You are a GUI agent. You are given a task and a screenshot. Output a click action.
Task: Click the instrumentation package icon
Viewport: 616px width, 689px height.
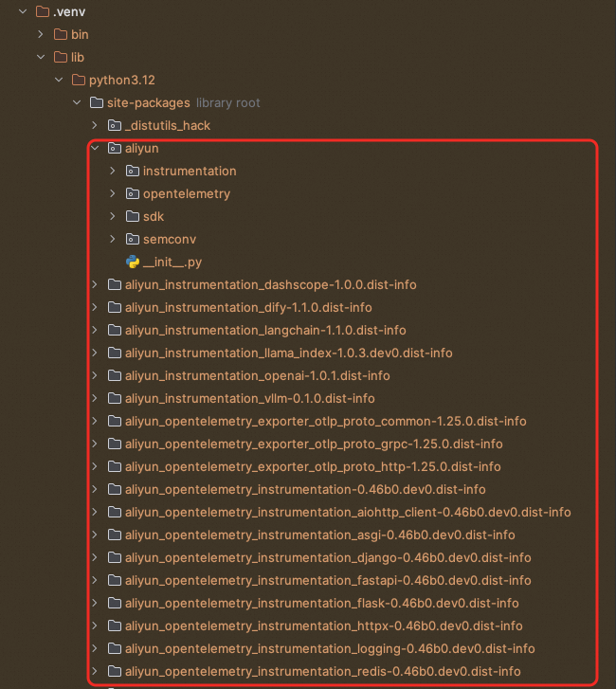coord(133,171)
